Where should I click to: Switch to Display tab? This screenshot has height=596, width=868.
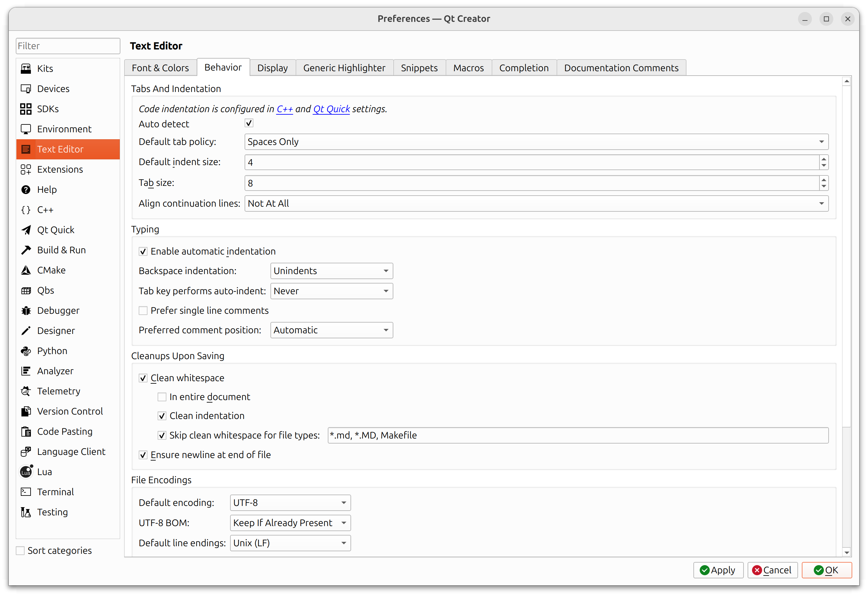point(272,68)
